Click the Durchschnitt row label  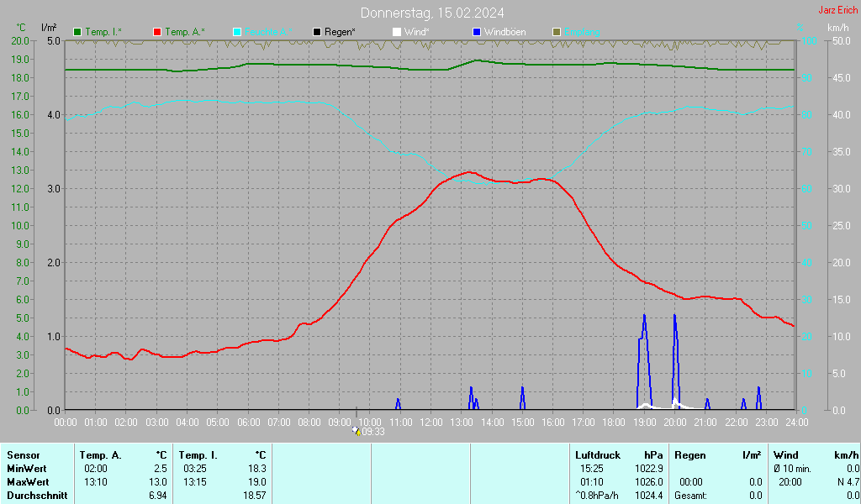34,496
